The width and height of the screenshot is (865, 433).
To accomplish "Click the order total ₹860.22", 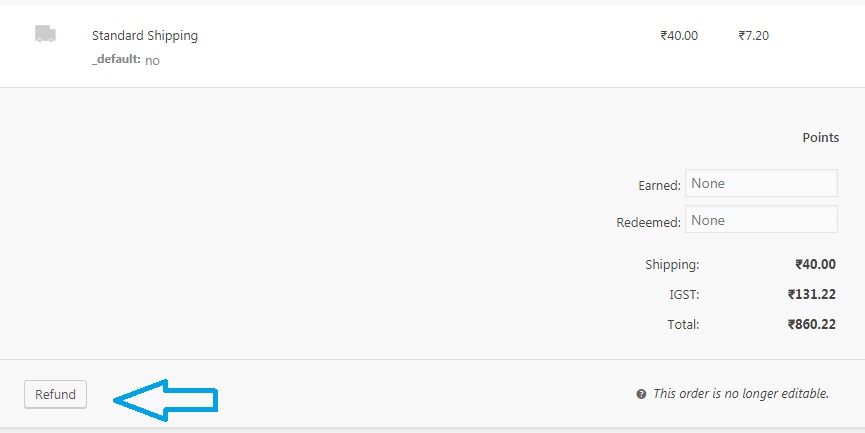I will point(811,324).
